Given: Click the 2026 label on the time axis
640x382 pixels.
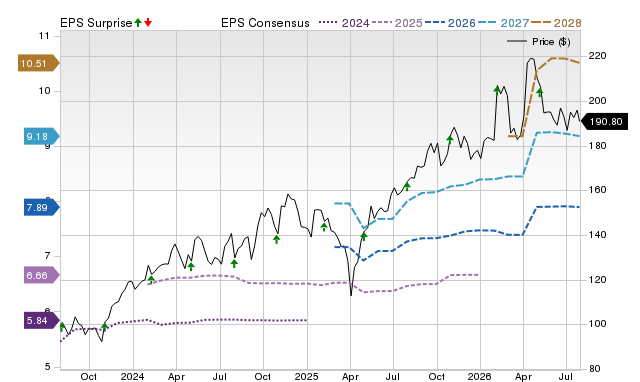Looking at the screenshot, I should [x=479, y=376].
